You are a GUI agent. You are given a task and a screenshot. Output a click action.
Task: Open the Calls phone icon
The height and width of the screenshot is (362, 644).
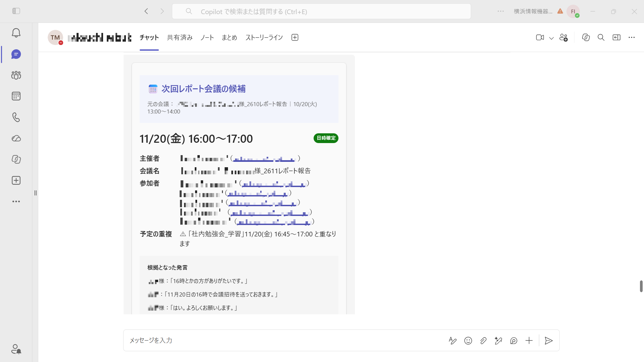coord(16,117)
